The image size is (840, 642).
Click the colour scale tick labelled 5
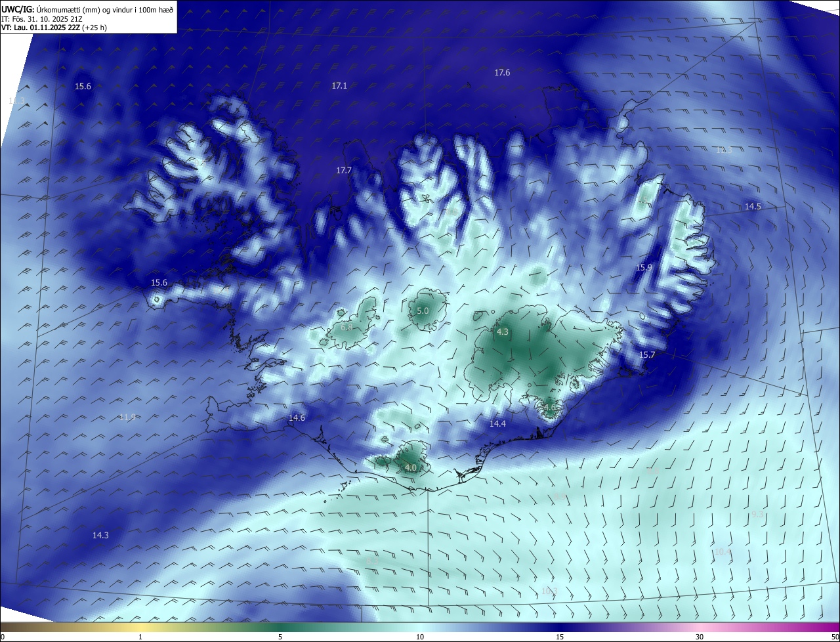[x=280, y=637]
